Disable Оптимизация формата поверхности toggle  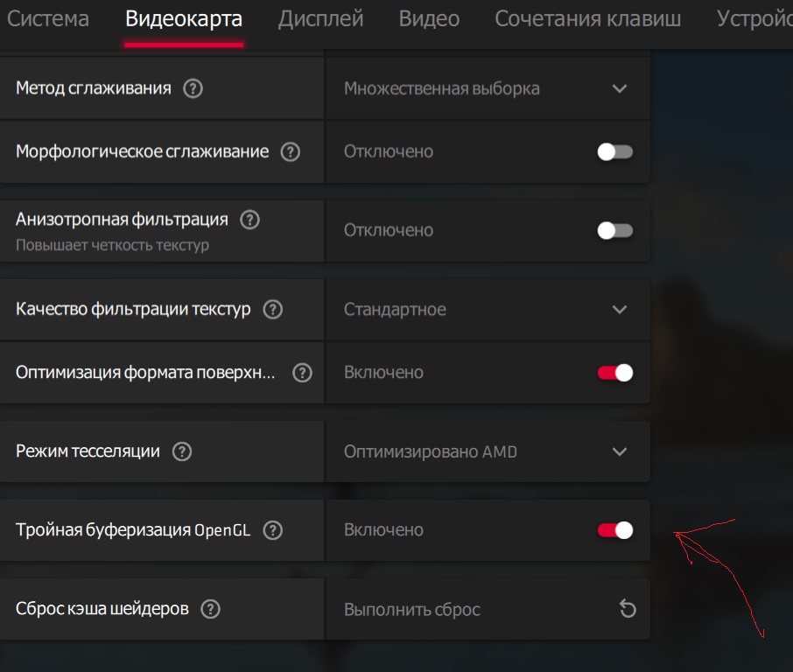614,373
